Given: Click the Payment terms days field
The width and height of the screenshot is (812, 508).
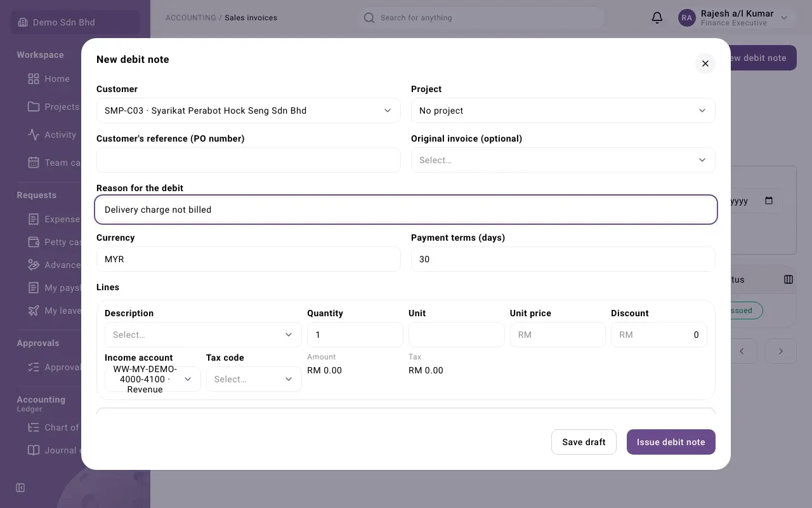Looking at the screenshot, I should click(x=563, y=259).
